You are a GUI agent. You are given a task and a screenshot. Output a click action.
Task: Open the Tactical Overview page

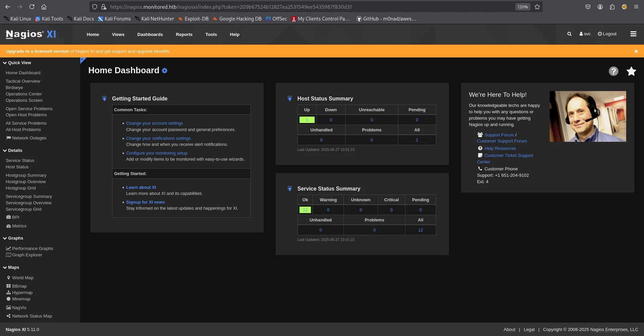point(23,81)
